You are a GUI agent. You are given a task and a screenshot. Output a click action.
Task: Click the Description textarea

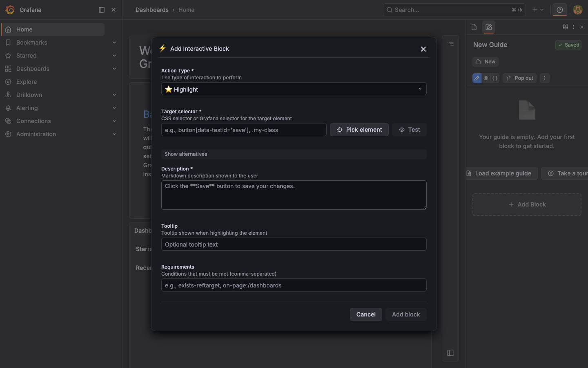tap(294, 195)
